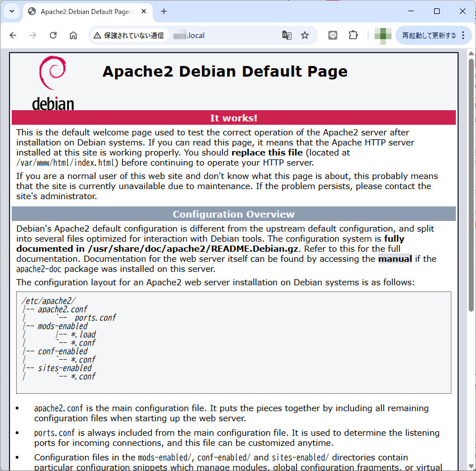Click the Apache2 Debian Default Page heading

pos(225,72)
